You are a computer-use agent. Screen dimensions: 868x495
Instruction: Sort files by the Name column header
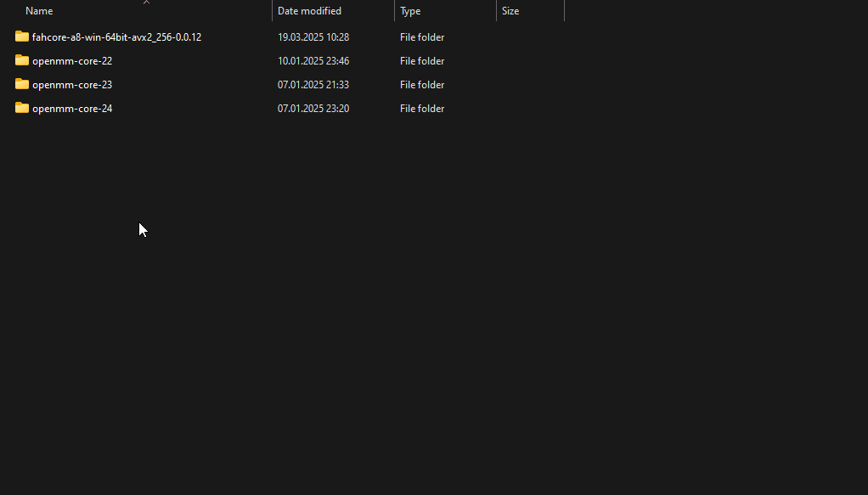tap(39, 11)
